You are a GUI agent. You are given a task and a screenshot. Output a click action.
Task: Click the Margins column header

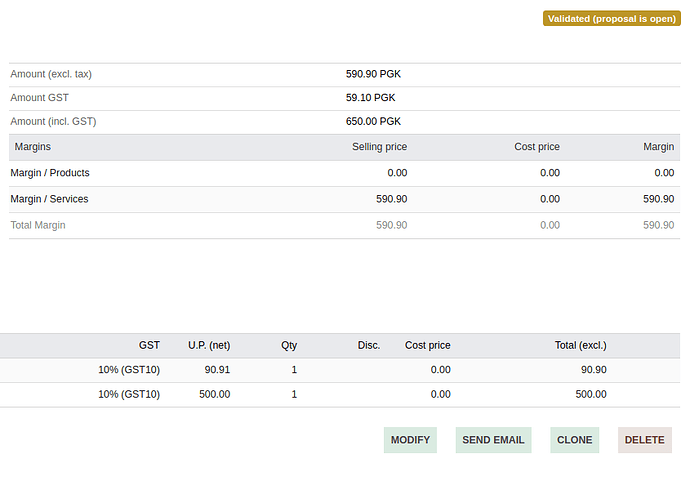pyautogui.click(x=32, y=147)
